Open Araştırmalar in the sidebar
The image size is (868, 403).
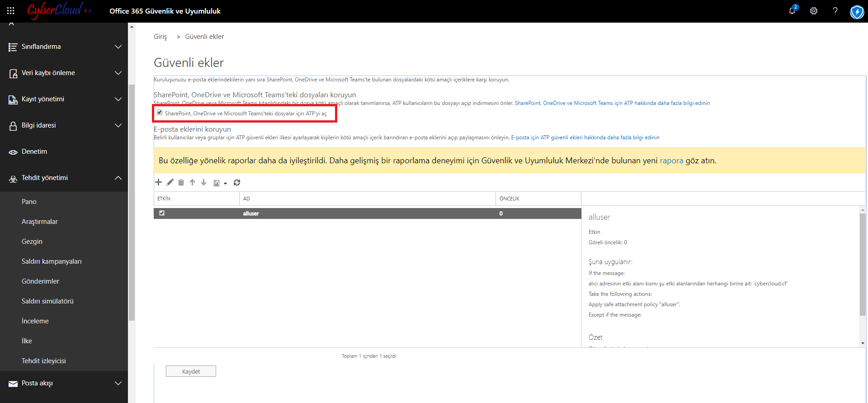pos(40,222)
